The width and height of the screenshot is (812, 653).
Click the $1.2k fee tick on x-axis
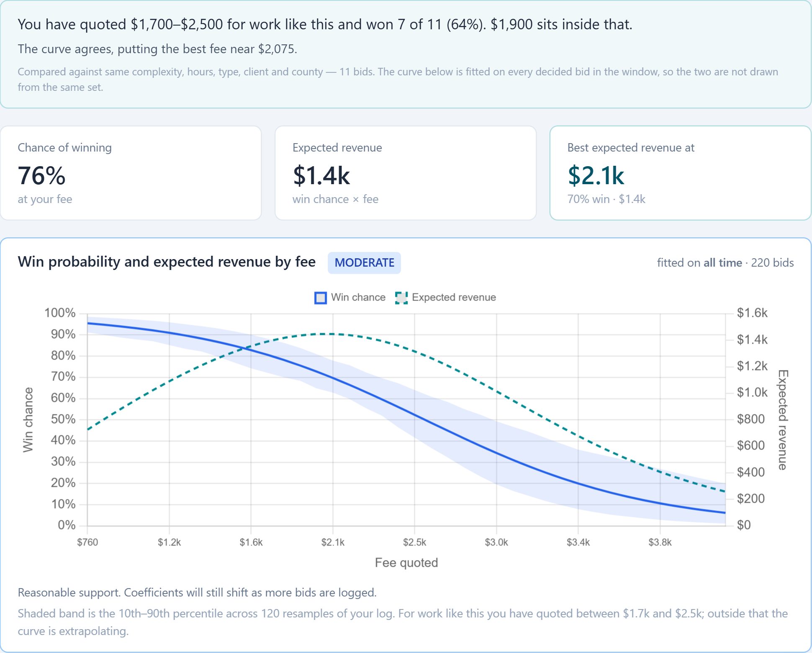click(x=169, y=542)
